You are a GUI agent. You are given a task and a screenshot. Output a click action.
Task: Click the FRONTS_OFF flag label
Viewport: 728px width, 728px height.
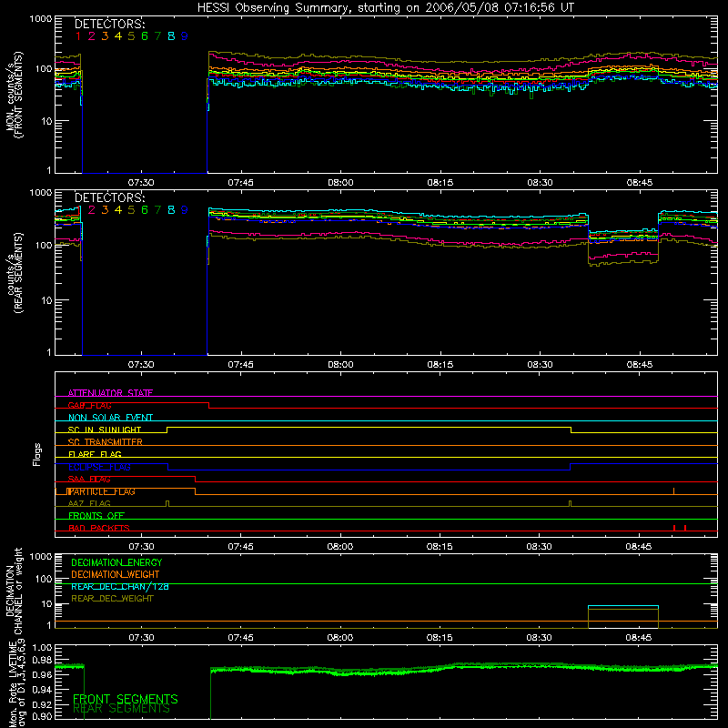[96, 516]
